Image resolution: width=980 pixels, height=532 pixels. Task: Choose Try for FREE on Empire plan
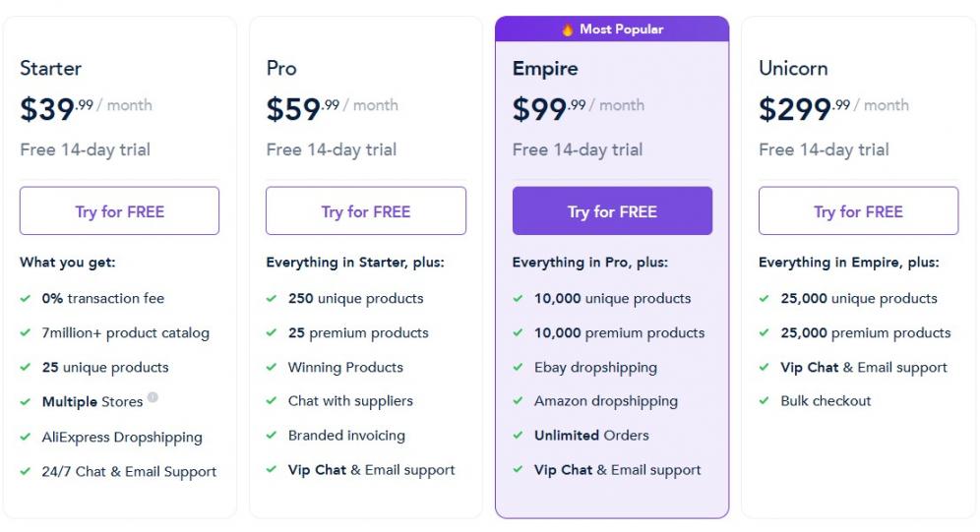pos(612,211)
